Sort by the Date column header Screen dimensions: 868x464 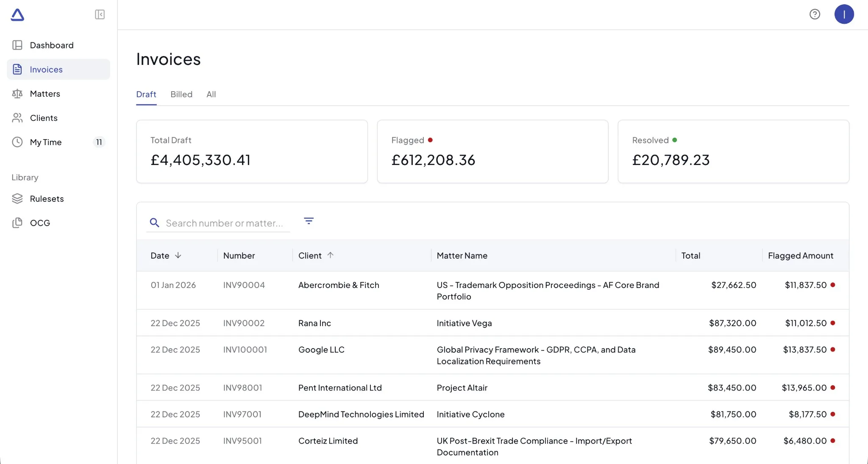(x=160, y=255)
